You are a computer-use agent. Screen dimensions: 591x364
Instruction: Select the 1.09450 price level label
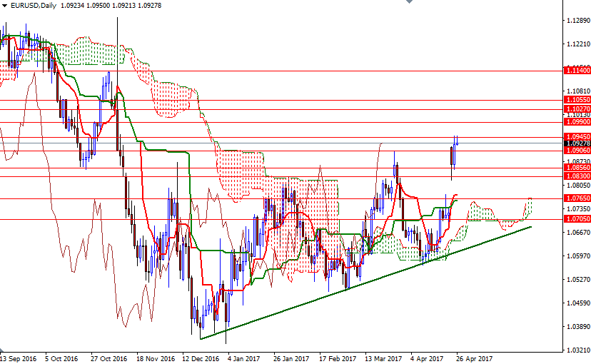[577, 137]
